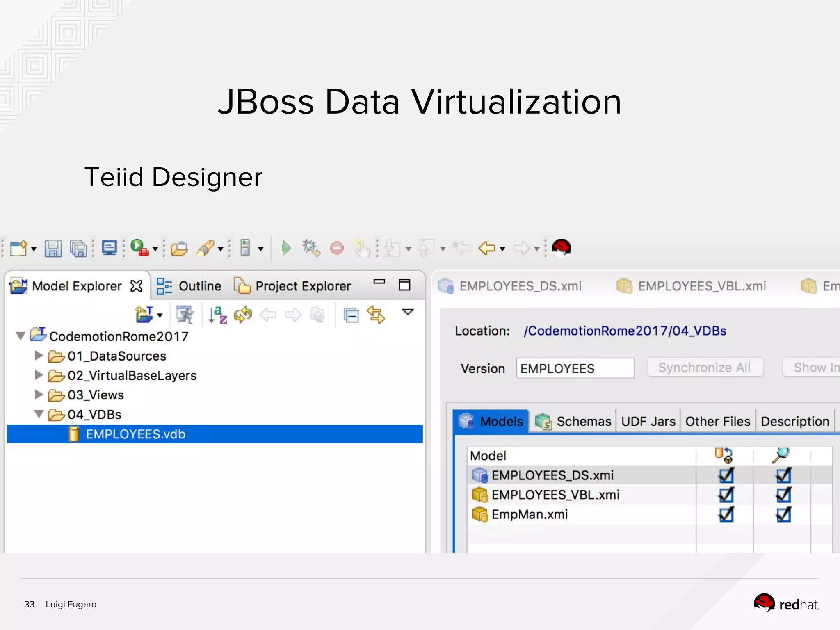Open the explorer View Menu triangle
Screen dimensions: 840x630
pos(408,312)
